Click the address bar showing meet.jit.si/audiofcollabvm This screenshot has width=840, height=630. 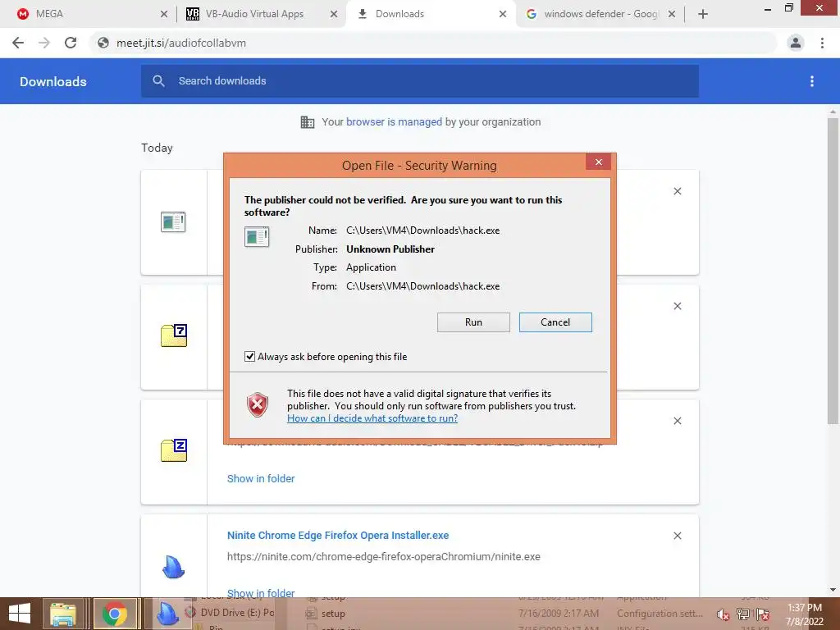pos(434,43)
